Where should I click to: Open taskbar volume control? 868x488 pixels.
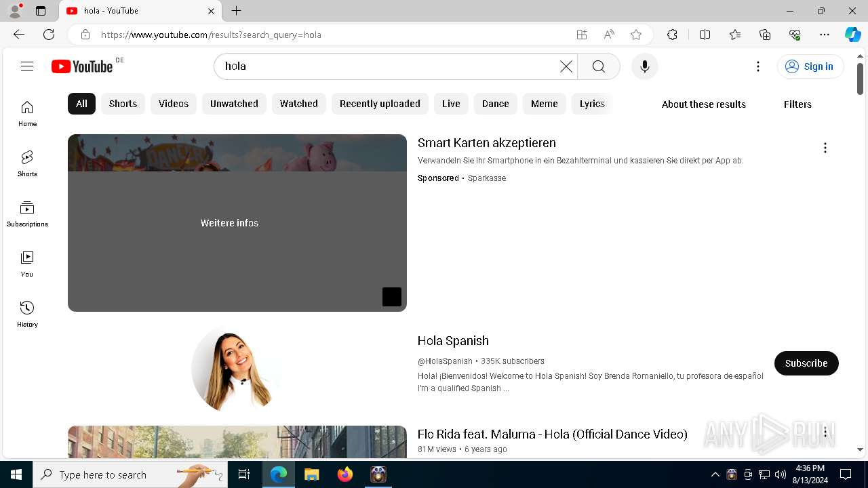click(x=781, y=474)
